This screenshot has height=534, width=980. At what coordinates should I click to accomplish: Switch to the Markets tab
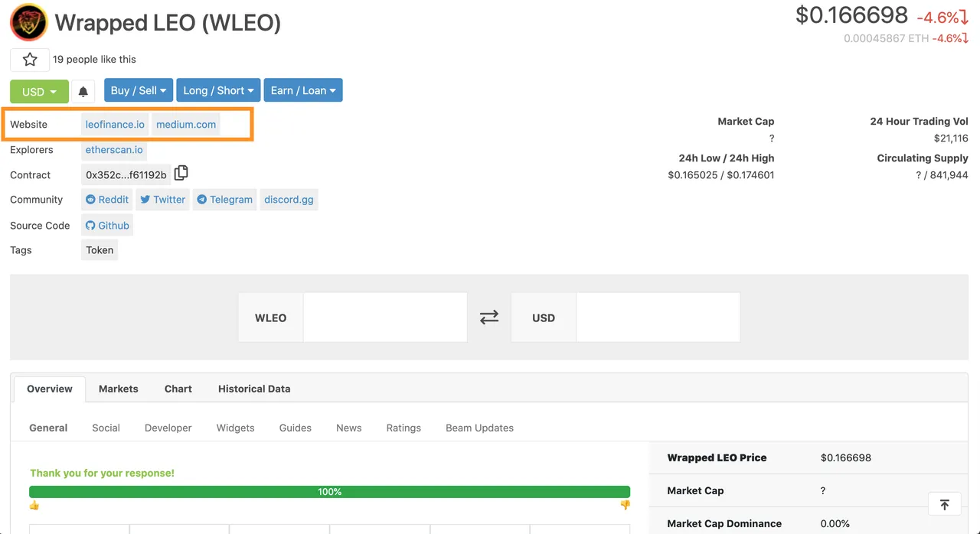click(x=119, y=389)
